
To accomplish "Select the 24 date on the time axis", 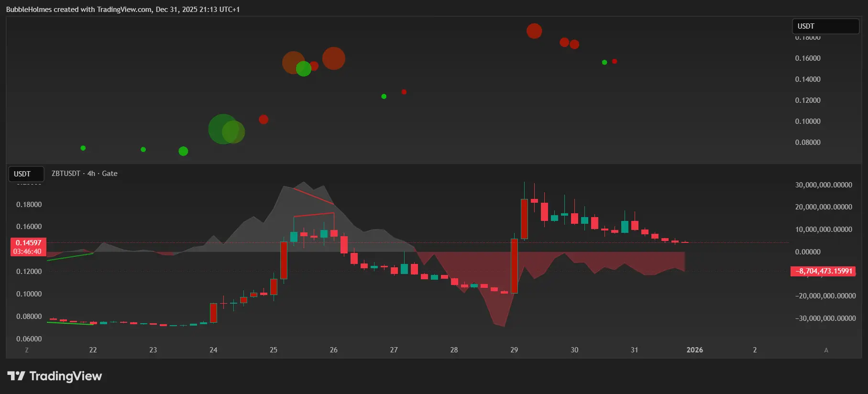I will point(213,350).
